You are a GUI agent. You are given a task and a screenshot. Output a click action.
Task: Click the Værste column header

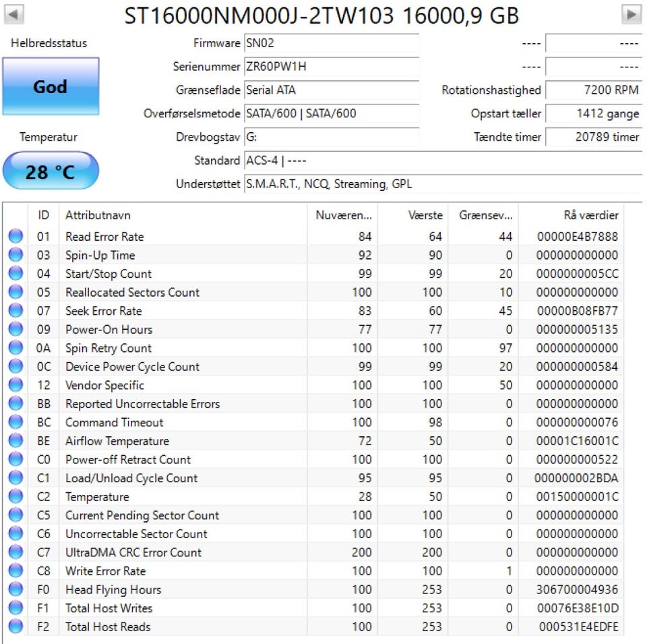[425, 215]
